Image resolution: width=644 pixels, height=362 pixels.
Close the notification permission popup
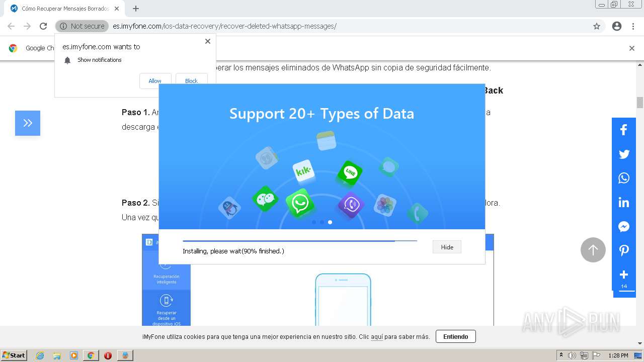pos(208,41)
